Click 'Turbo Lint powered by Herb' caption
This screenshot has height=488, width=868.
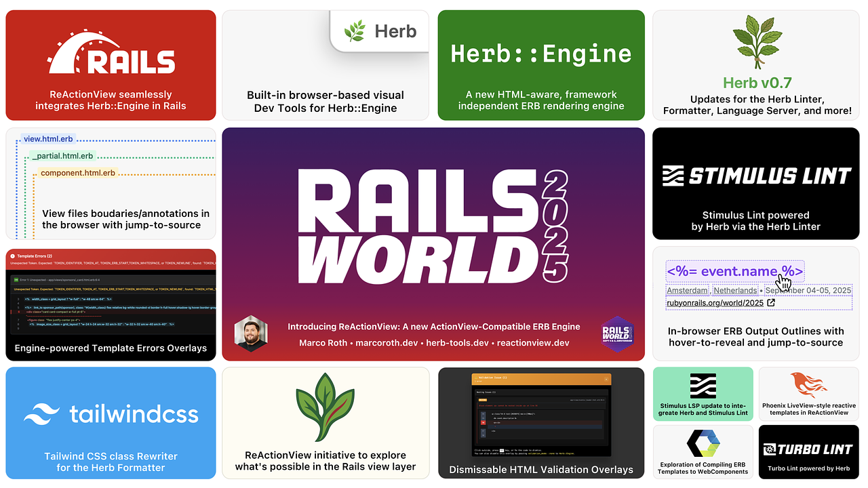809,468
